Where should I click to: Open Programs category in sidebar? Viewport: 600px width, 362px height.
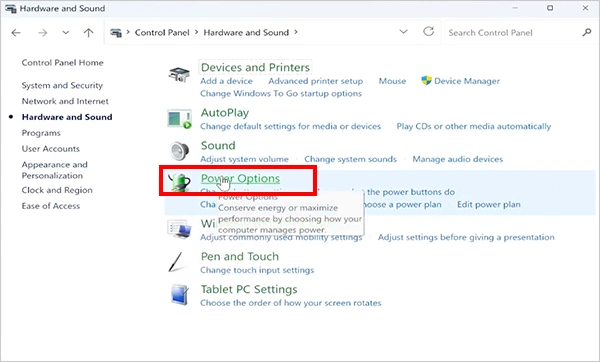click(41, 133)
